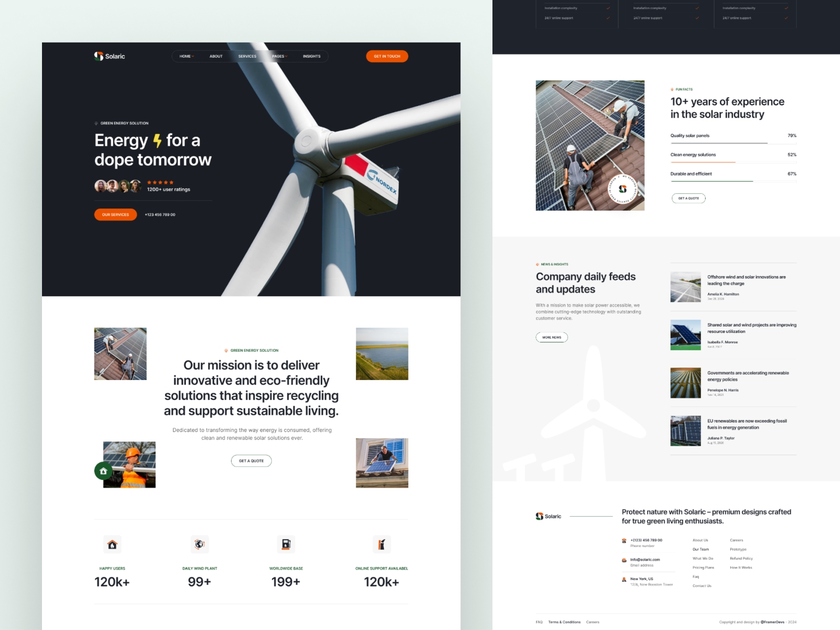Image resolution: width=840 pixels, height=630 pixels.
Task: Click the green house badge on the worker photo
Action: (x=103, y=471)
